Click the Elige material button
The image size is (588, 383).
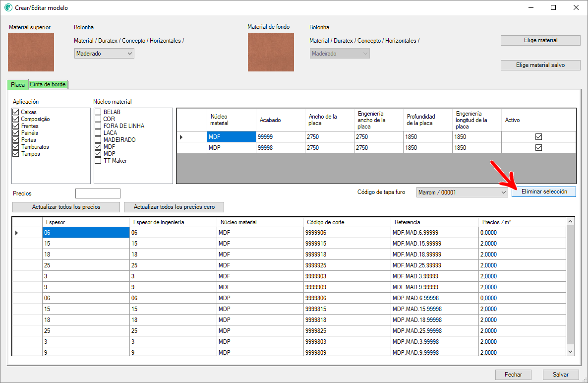540,41
